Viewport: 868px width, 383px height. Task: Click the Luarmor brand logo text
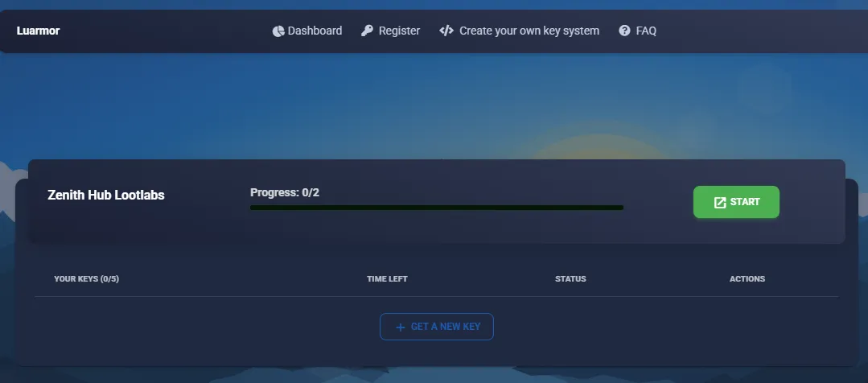[38, 31]
